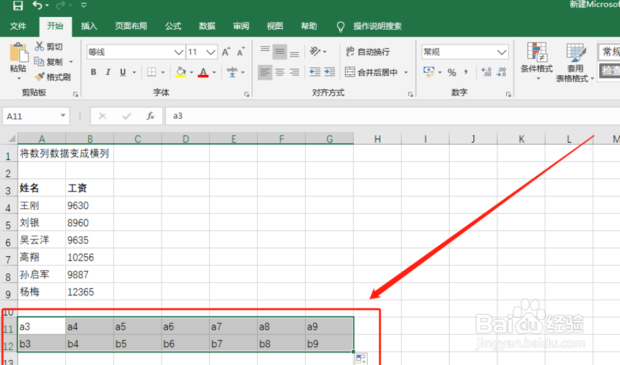Select middle align icon
Viewport: 620px width, 365px height.
280,51
